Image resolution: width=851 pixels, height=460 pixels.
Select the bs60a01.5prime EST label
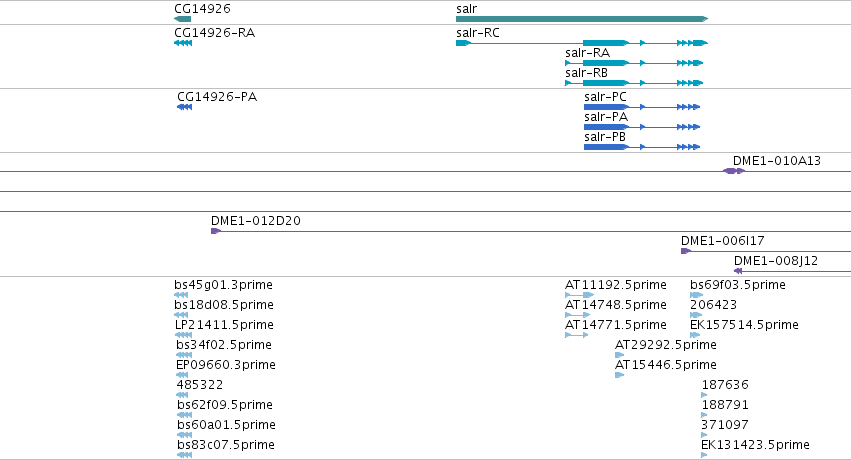pos(226,425)
